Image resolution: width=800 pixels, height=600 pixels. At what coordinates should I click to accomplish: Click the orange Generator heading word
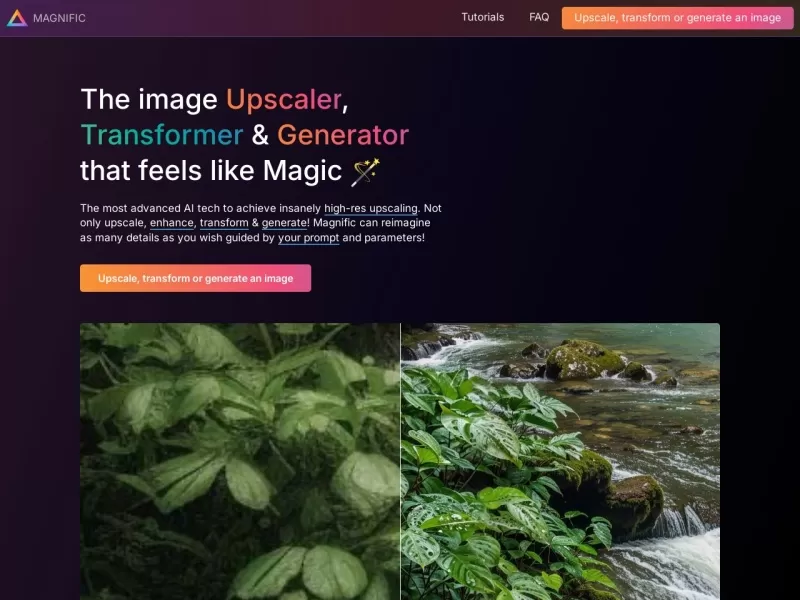343,135
